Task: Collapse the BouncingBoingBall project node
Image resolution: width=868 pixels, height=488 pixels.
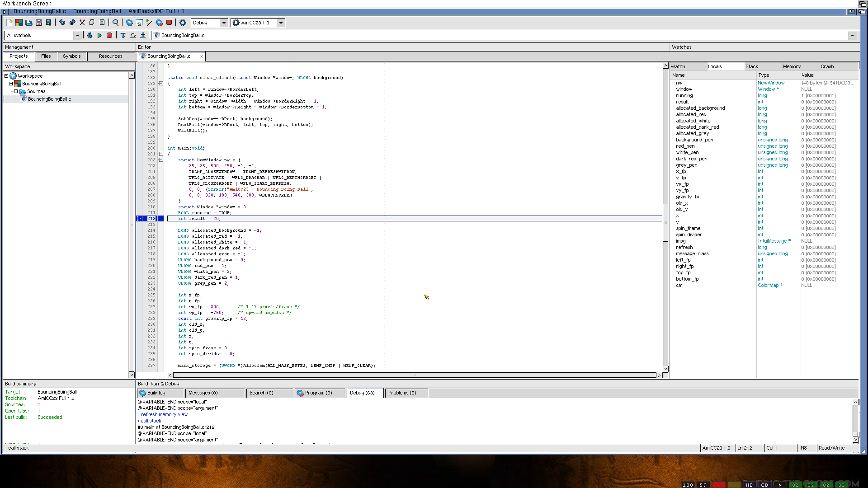Action: point(11,84)
